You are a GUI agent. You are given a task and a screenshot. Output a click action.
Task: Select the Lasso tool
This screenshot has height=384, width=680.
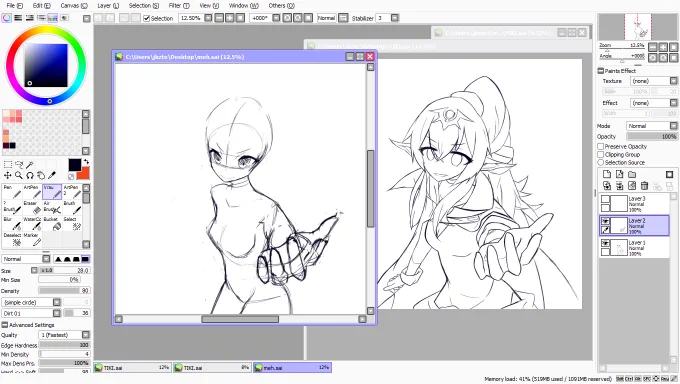19,164
